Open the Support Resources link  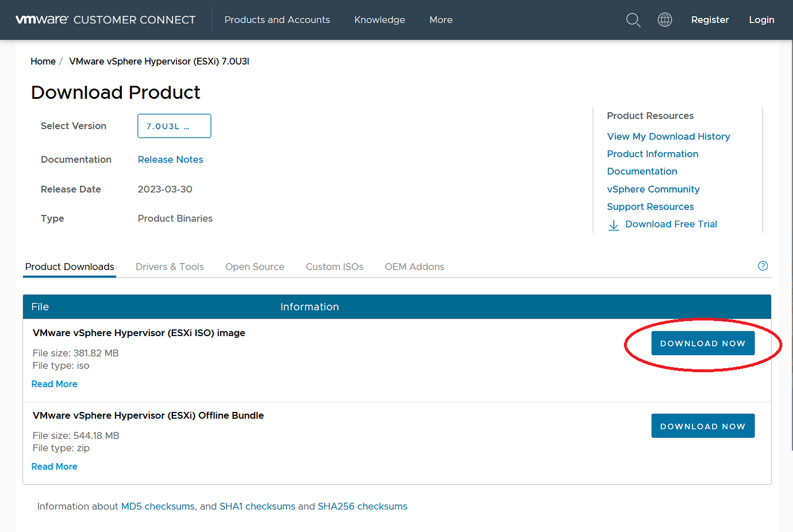pos(650,206)
